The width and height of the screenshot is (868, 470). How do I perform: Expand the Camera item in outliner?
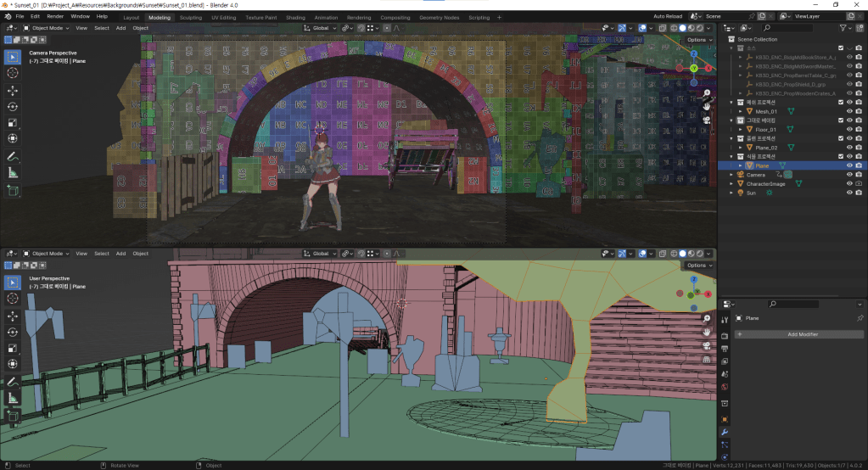tap(731, 175)
